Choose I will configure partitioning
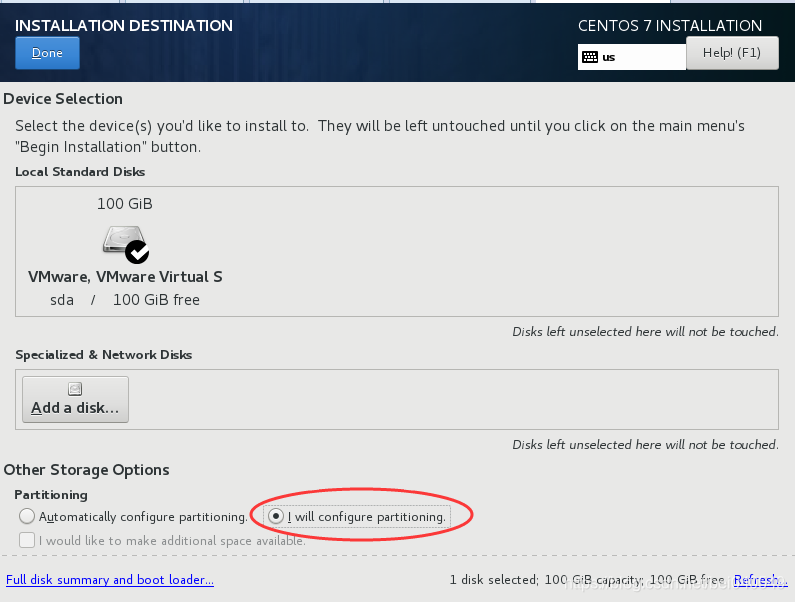This screenshot has width=795, height=602. tap(357, 516)
